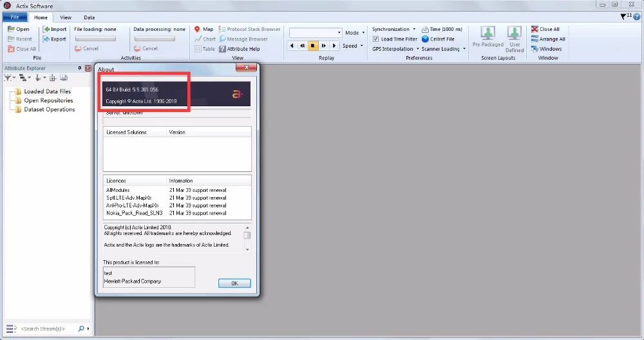This screenshot has width=644, height=340.
Task: Open the Speed dropdown
Action: tap(353, 46)
